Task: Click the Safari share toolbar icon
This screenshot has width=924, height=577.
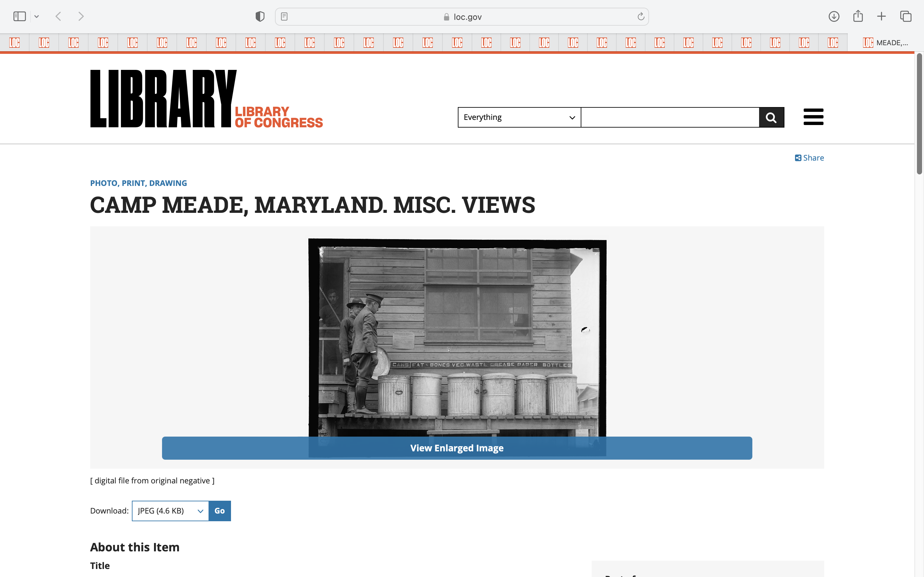Action: [858, 16]
